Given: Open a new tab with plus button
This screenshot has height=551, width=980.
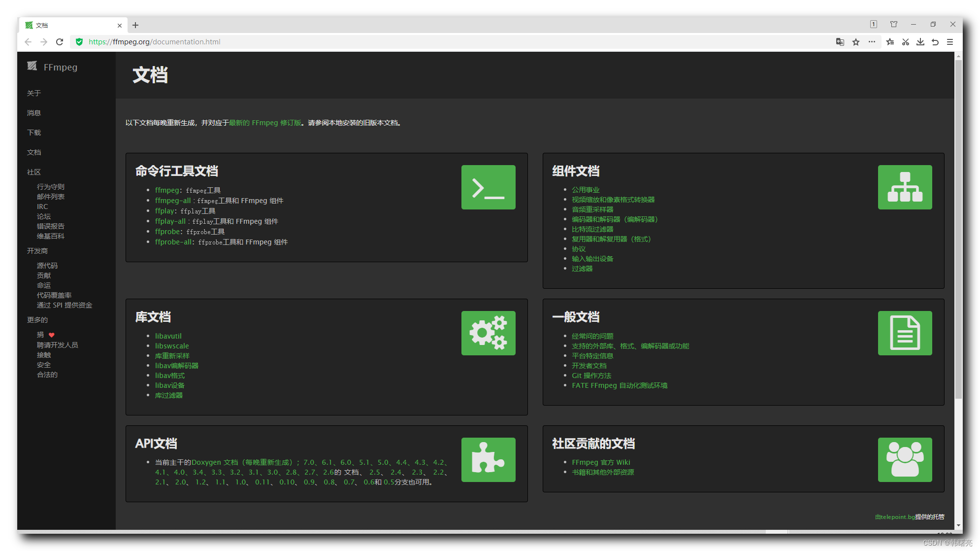Looking at the screenshot, I should [135, 25].
